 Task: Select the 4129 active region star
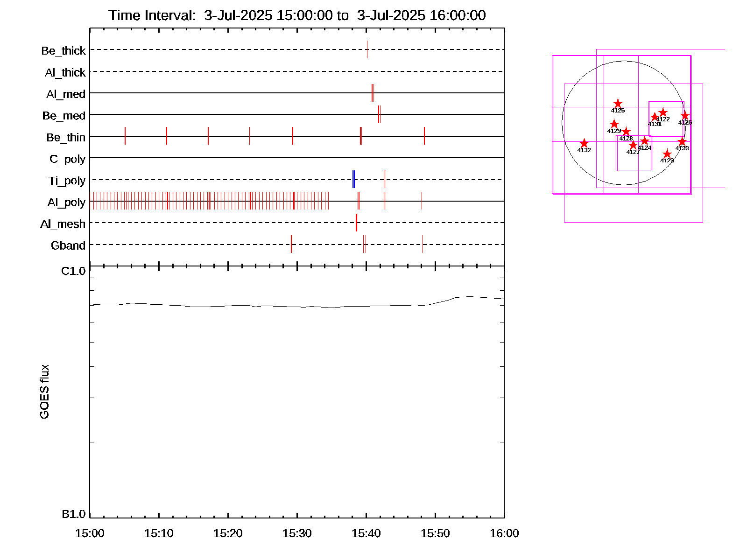pos(614,124)
